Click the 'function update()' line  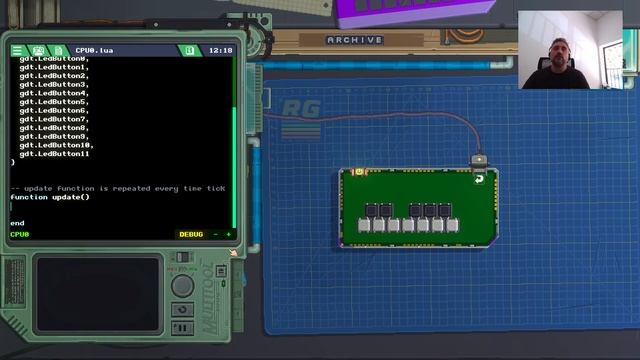pyautogui.click(x=50, y=197)
